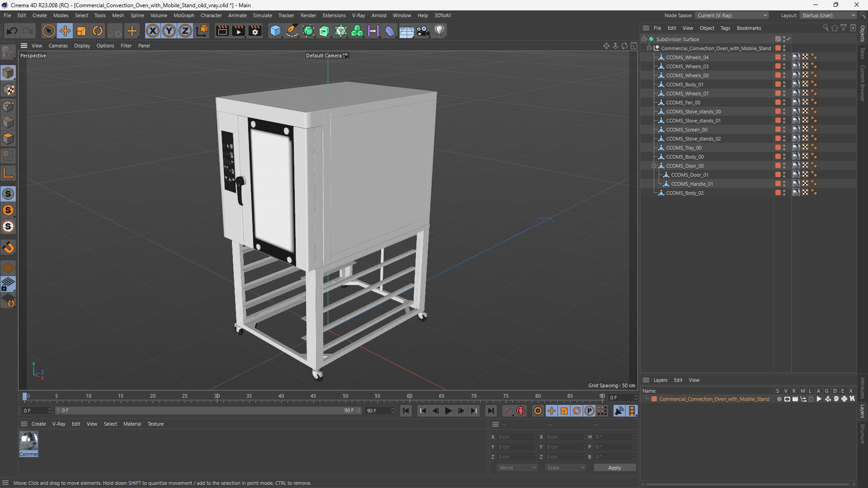
Task: Add a Light object bulb icon
Action: [x=439, y=31]
